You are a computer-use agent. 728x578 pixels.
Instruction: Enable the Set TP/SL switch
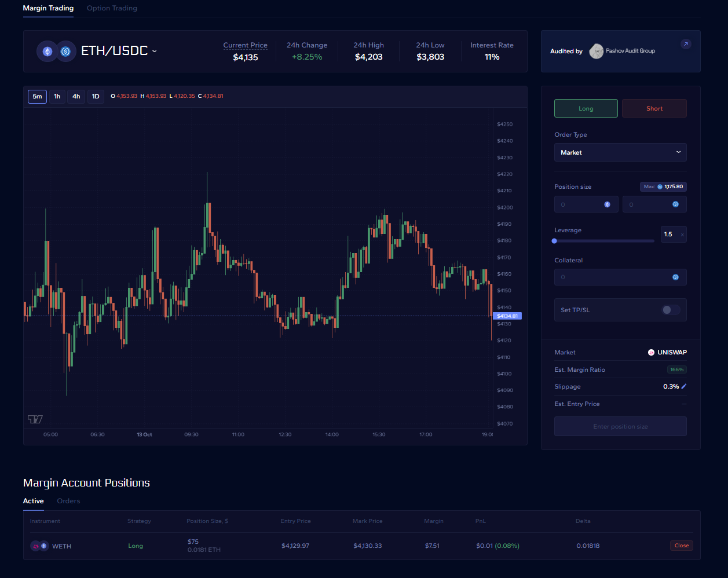pos(671,310)
